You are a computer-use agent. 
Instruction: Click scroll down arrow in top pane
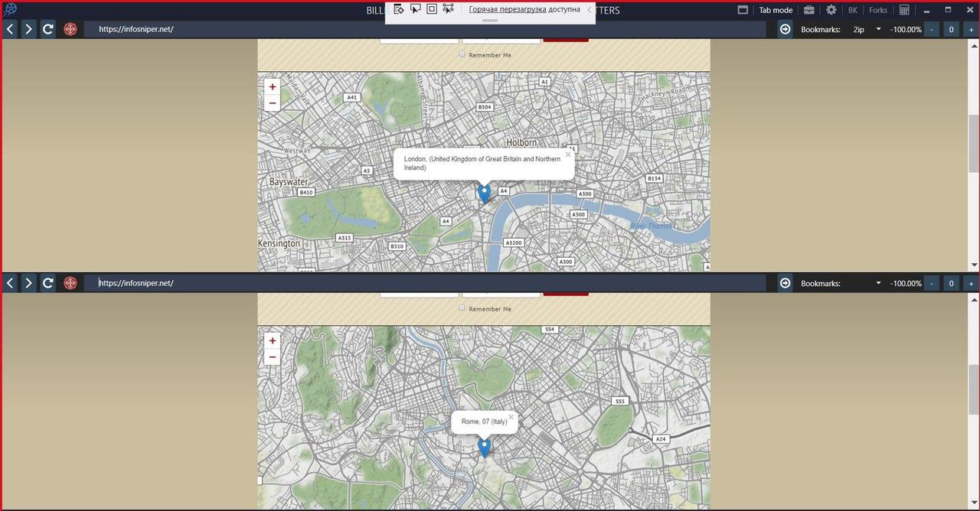click(x=973, y=265)
